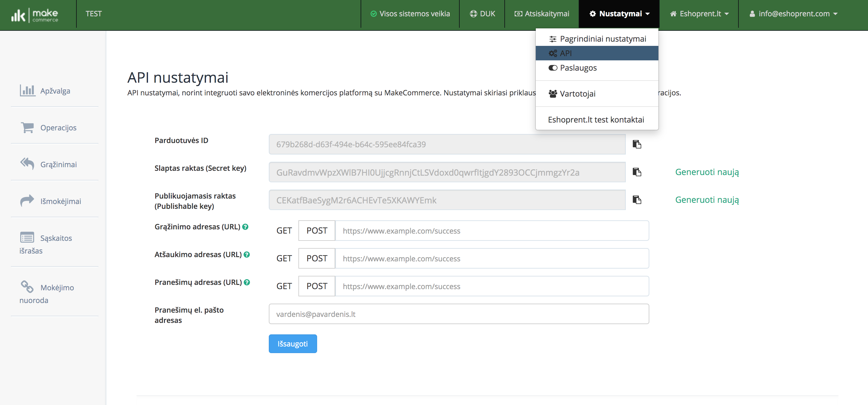Click the Parduotuvės ID value field
The height and width of the screenshot is (405, 868).
(x=447, y=144)
